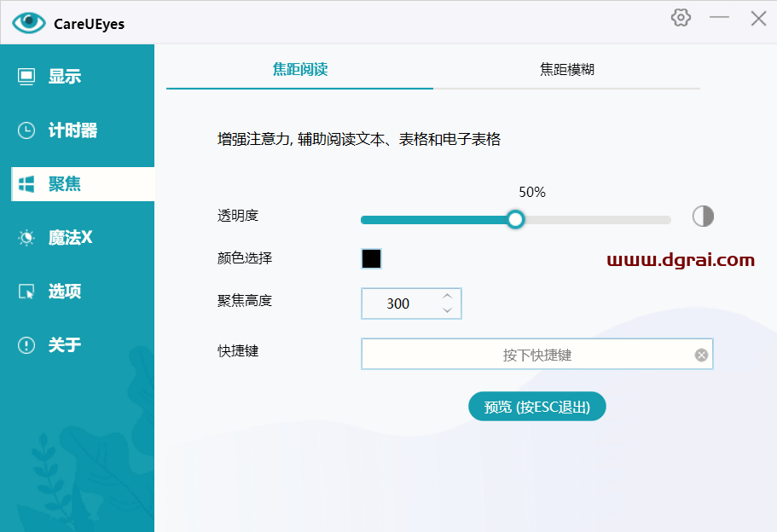Click the 增强注意力 description text
This screenshot has width=777, height=532.
coord(359,139)
